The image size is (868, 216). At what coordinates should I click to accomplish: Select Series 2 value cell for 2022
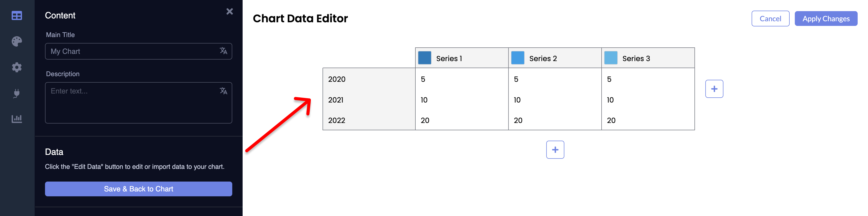coord(554,120)
